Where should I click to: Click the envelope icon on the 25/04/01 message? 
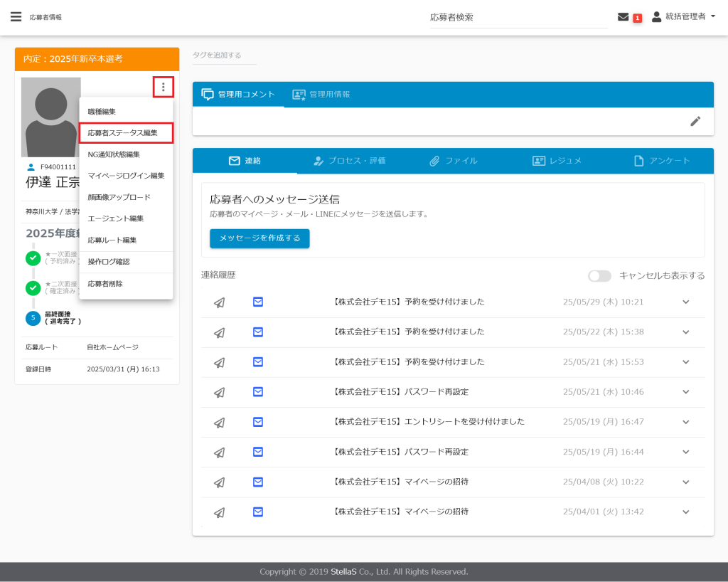(258, 512)
